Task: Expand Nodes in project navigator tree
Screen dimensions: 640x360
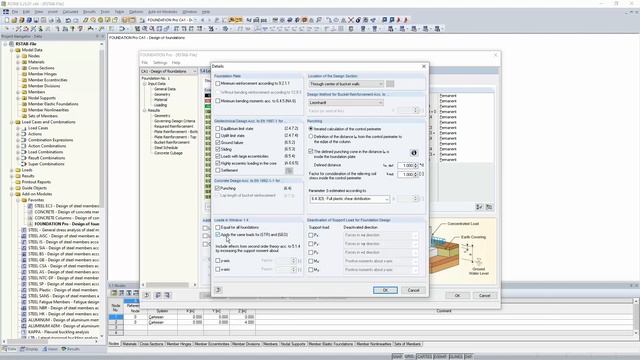Action: [x=18, y=56]
